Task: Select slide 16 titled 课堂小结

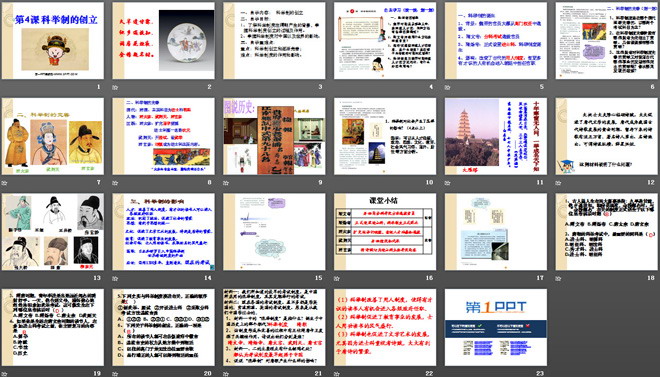Action: coord(385,232)
